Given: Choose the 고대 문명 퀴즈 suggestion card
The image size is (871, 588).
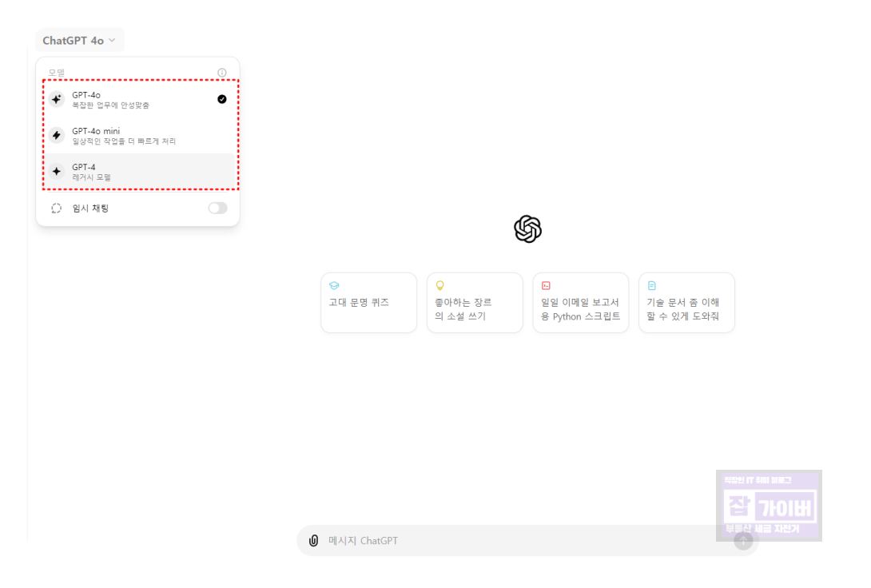Looking at the screenshot, I should pyautogui.click(x=369, y=303).
